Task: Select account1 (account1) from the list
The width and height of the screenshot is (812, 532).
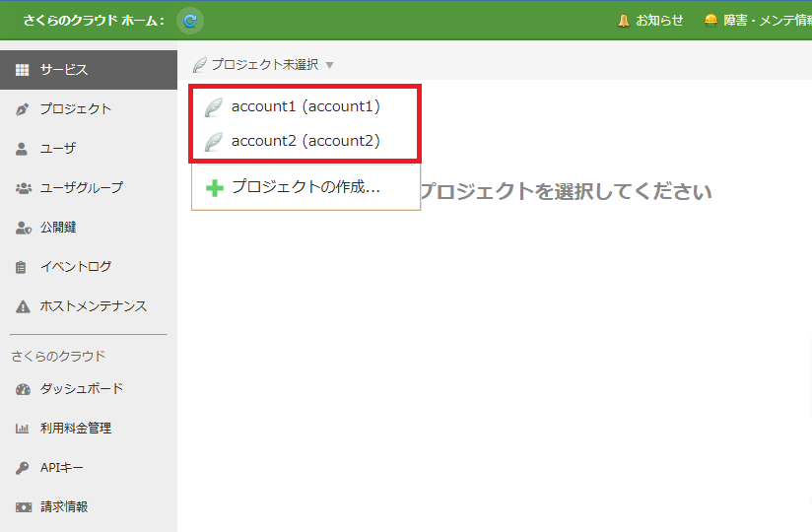Action: pos(305,106)
